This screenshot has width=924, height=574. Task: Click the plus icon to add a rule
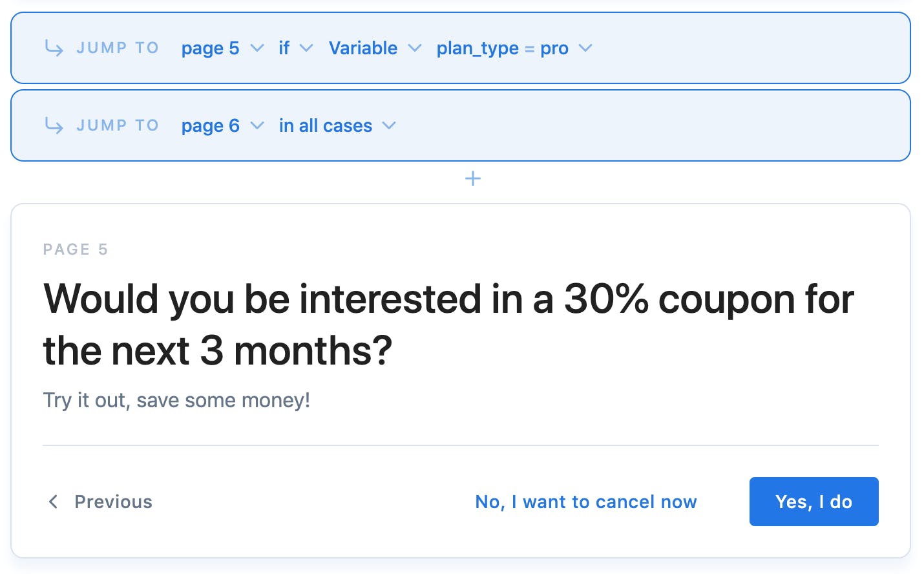click(473, 178)
